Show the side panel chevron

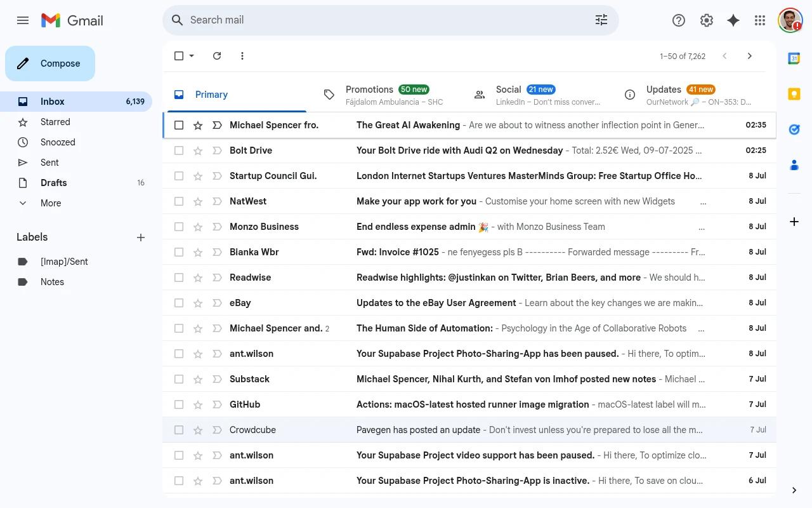pyautogui.click(x=794, y=490)
